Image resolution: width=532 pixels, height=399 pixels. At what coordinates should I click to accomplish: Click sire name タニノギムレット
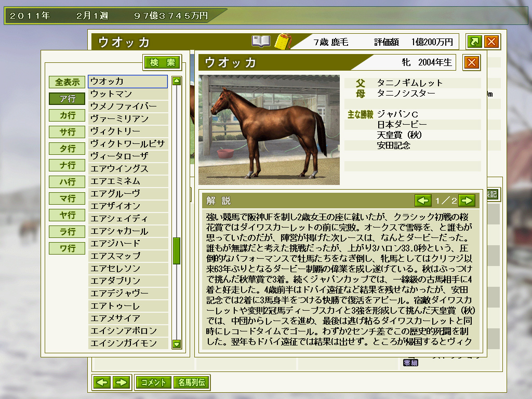click(410, 83)
